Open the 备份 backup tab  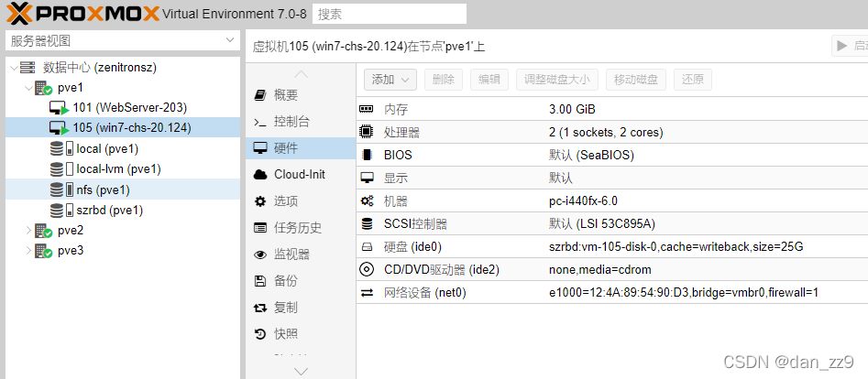point(301,281)
